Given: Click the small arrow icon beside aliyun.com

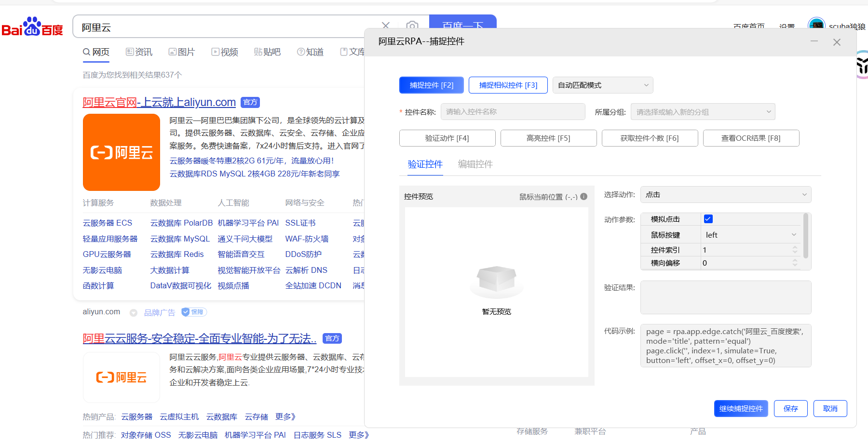Looking at the screenshot, I should pyautogui.click(x=134, y=312).
